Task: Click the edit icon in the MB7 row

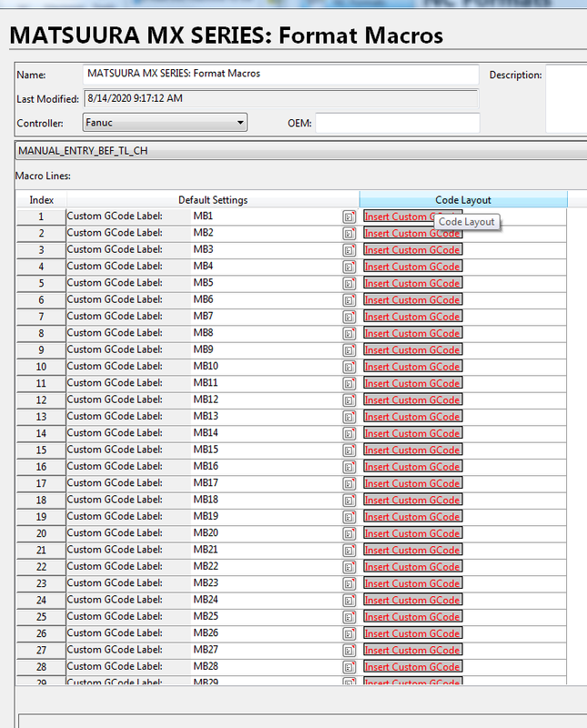Action: pos(349,317)
